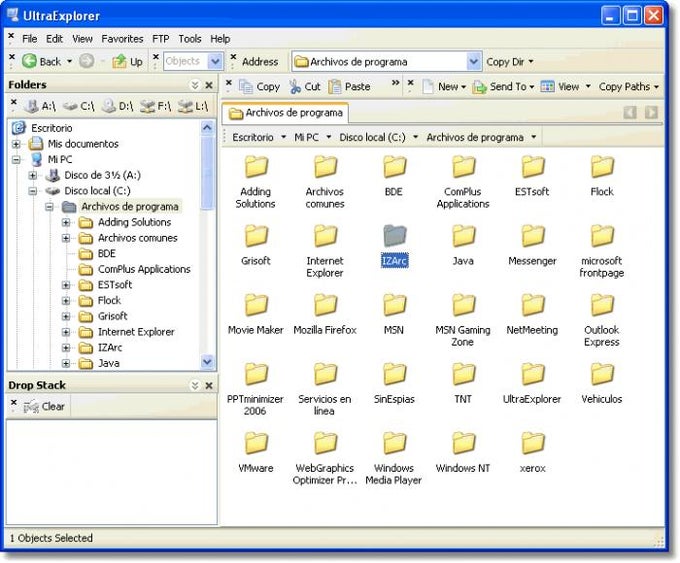Show more toolbar buttons chevron
The width and height of the screenshot is (680, 563).
[x=395, y=83]
